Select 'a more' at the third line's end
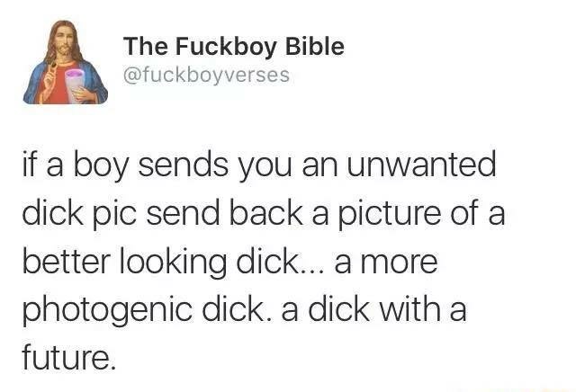This screenshot has height=392, width=576. 386,263
